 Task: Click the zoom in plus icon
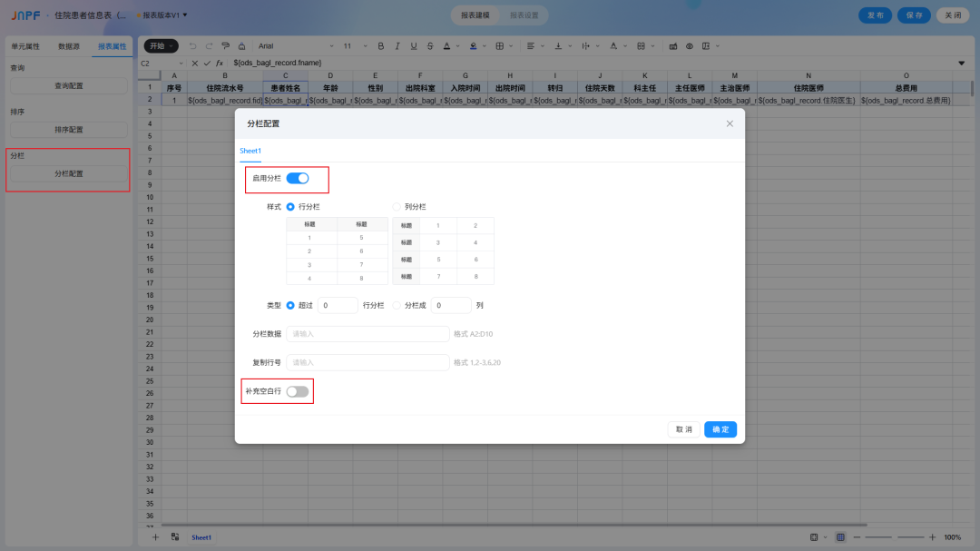933,537
